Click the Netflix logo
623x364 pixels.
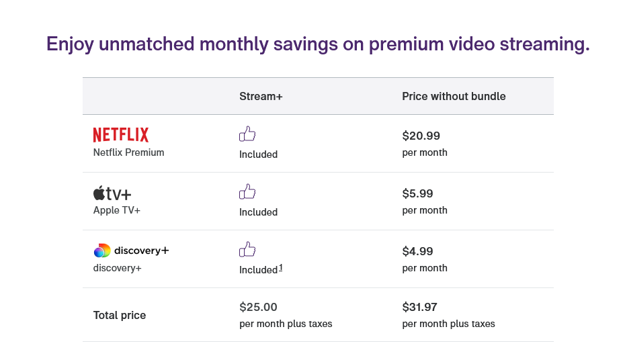tap(121, 135)
